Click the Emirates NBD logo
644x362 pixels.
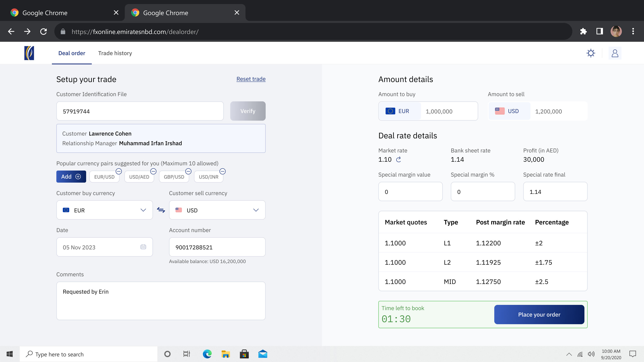coord(29,53)
